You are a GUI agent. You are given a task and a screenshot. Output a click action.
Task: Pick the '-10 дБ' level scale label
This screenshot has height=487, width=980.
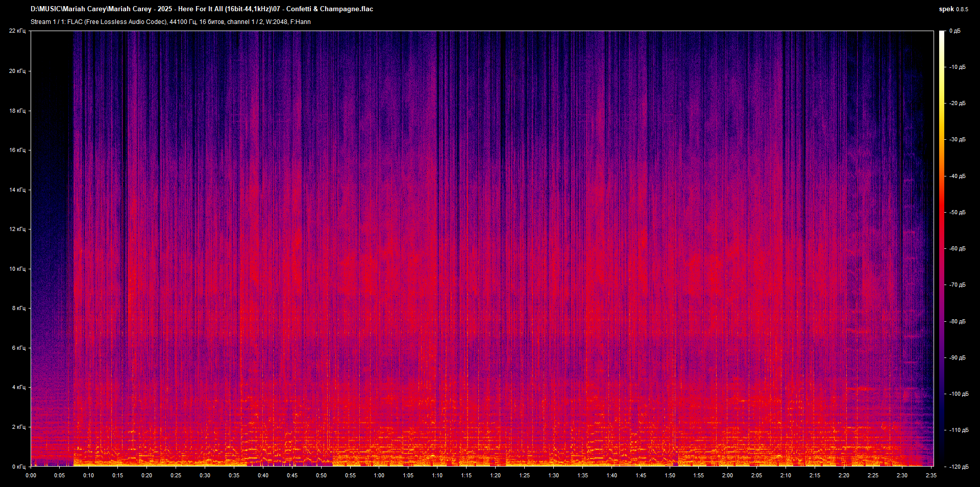pos(958,67)
